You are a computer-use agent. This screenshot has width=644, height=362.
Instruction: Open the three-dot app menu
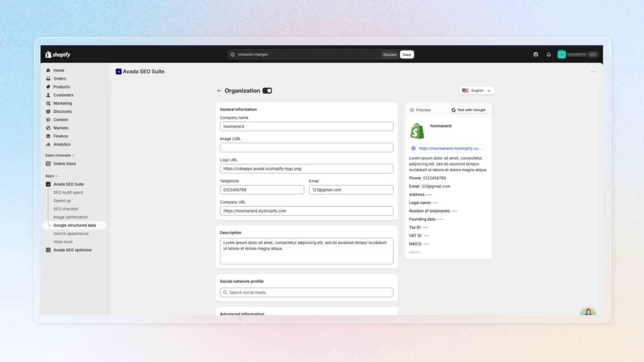coord(593,72)
